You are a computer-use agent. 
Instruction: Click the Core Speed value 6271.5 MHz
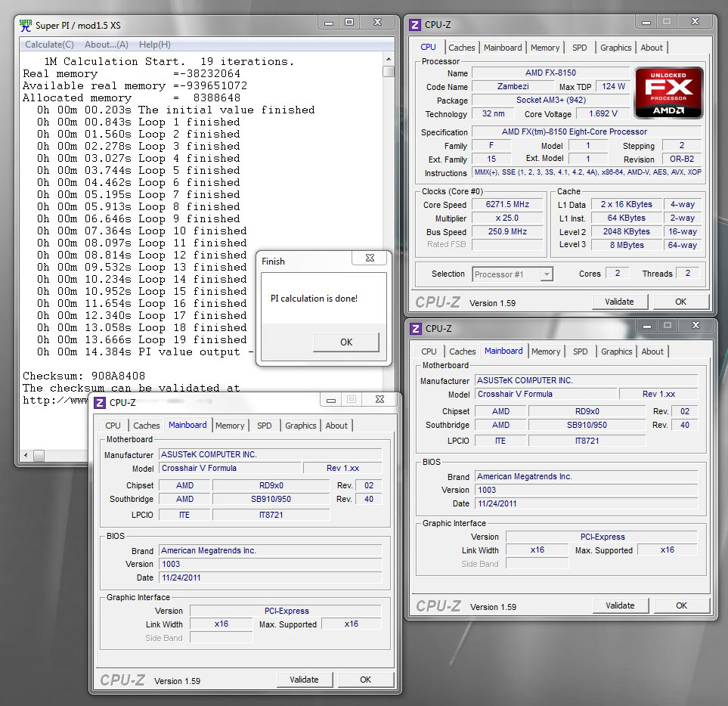(x=507, y=204)
